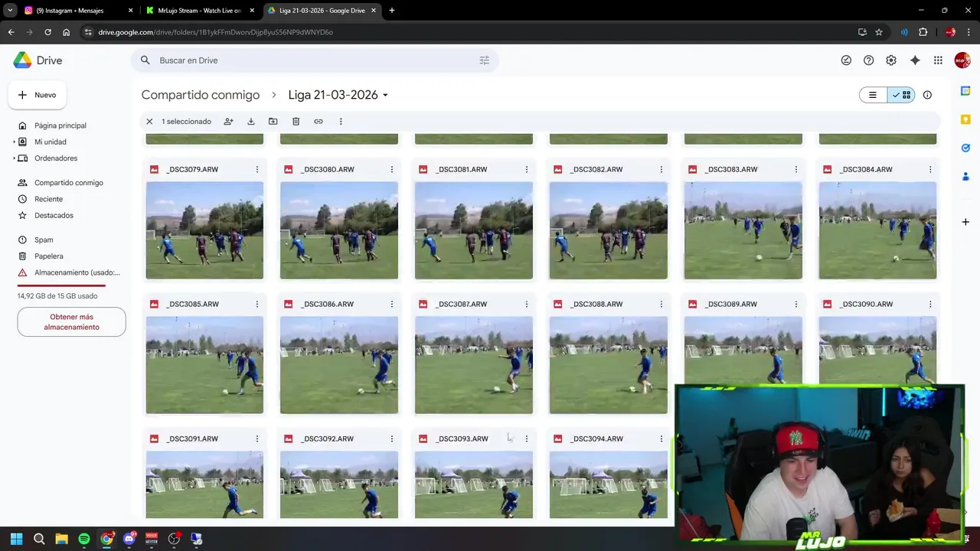Bookmark this page with star icon
Viewport: 980px width, 551px height.
coord(879,32)
